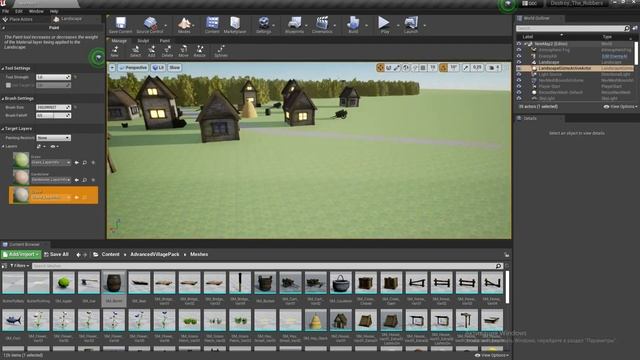
Task: Click Save All in the Content Browser
Action: (56, 254)
